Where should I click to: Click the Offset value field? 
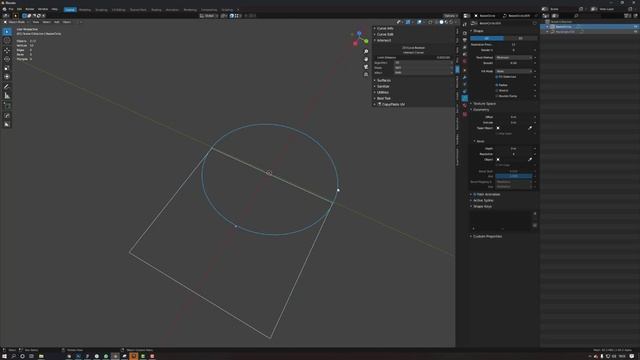pyautogui.click(x=514, y=117)
